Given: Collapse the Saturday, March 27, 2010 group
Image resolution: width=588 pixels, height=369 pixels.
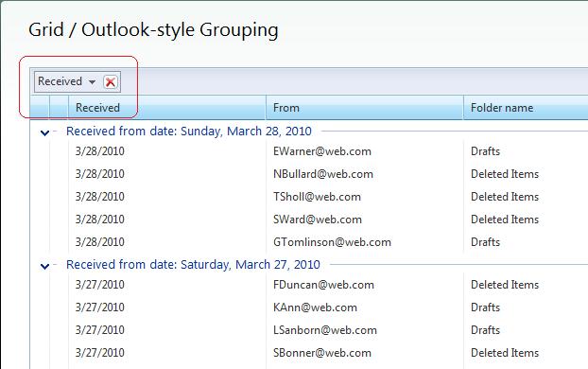Looking at the screenshot, I should click(x=44, y=266).
